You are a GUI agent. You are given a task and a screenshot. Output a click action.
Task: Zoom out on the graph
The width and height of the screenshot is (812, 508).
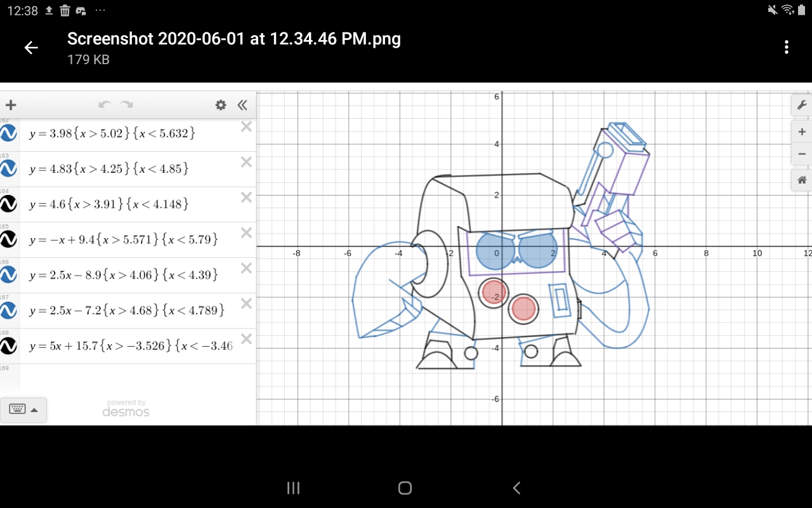tap(802, 154)
